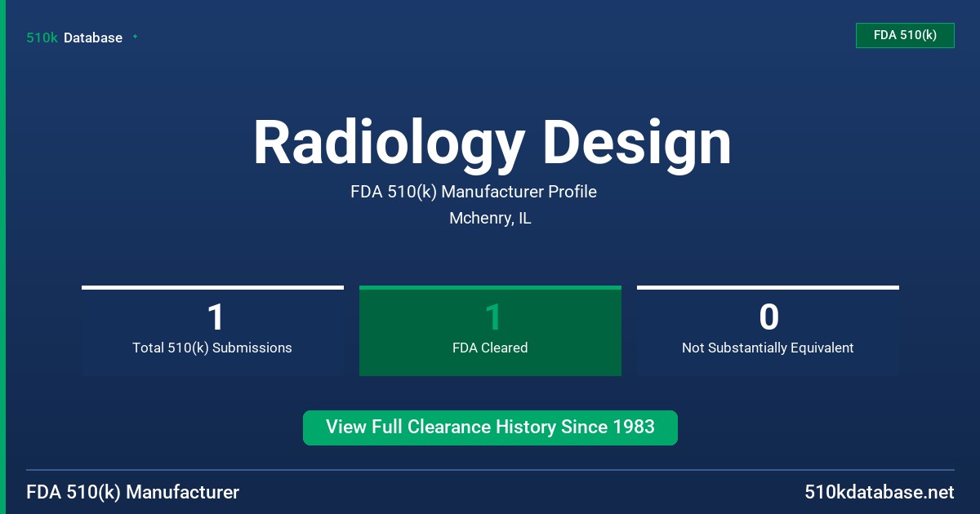980x514 pixels.
Task: Click the FDA 510(k) Manufacturer footer text
Action: point(133,492)
